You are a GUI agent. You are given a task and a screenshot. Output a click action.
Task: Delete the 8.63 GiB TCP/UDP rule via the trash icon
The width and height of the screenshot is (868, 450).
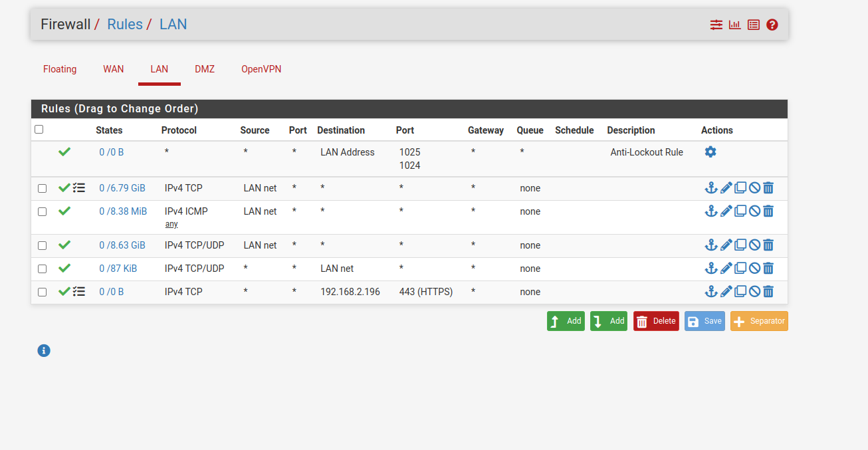pos(768,245)
